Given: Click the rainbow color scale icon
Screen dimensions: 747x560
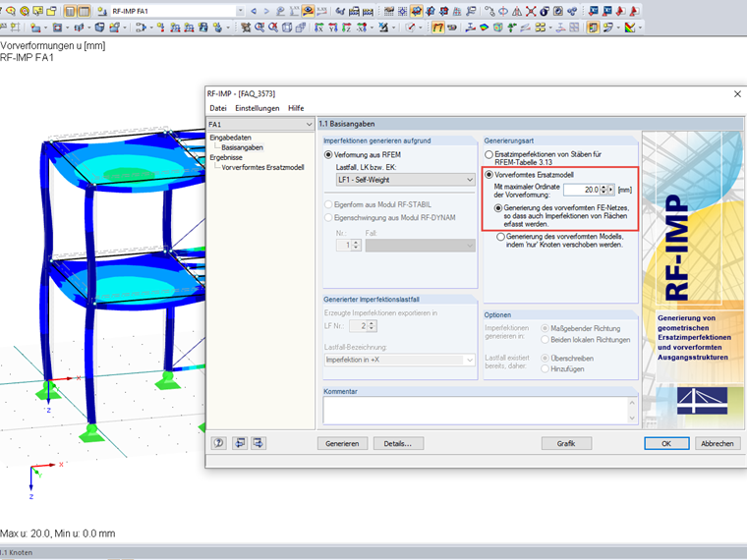Looking at the screenshot, I should pyautogui.click(x=630, y=28).
